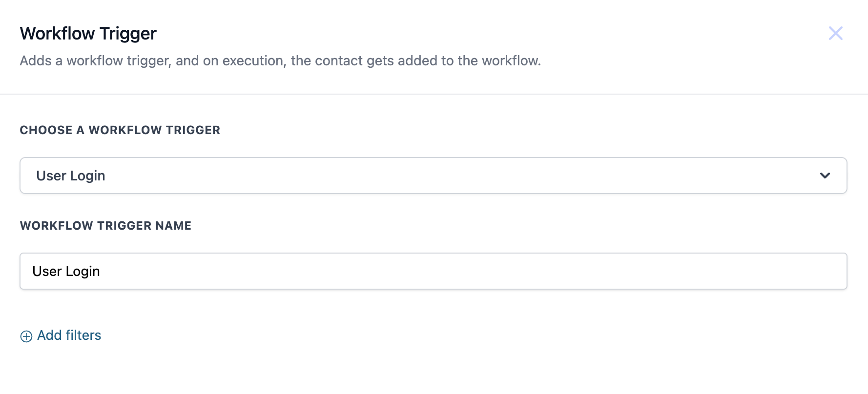Image resolution: width=868 pixels, height=394 pixels.
Task: Click the Add filters link
Action: [x=61, y=335]
